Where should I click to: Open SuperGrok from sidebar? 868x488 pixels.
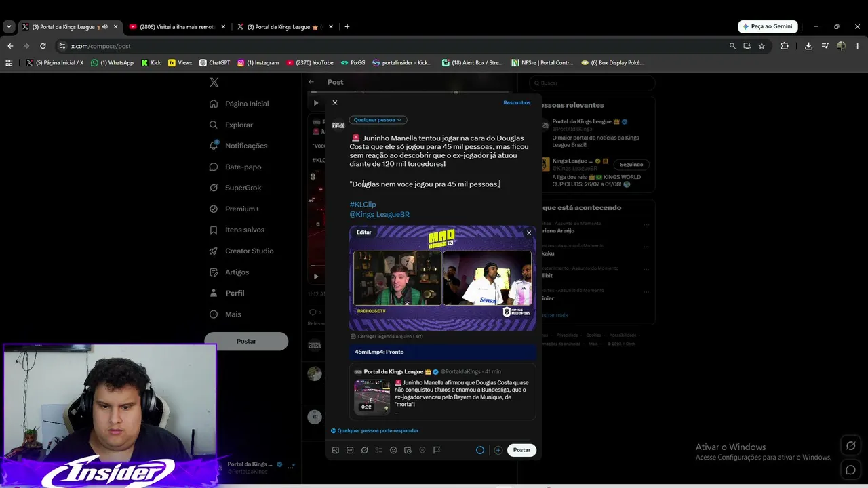click(235, 188)
